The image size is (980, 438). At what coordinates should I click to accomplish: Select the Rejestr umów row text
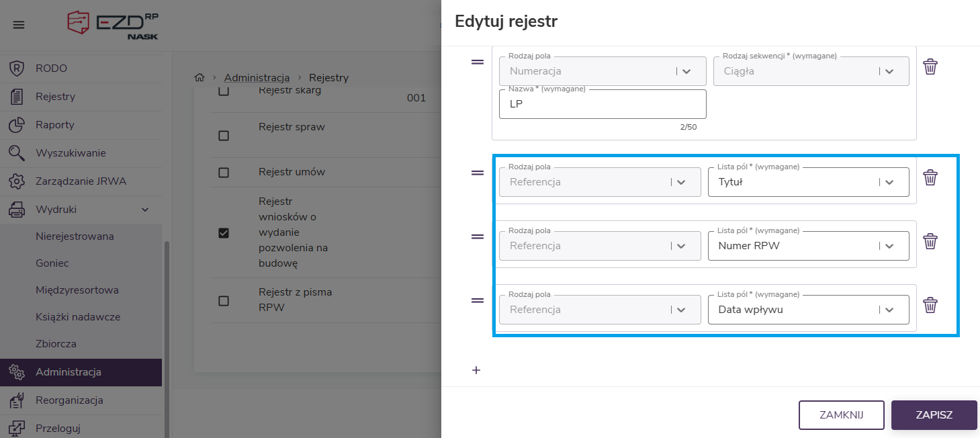point(292,172)
